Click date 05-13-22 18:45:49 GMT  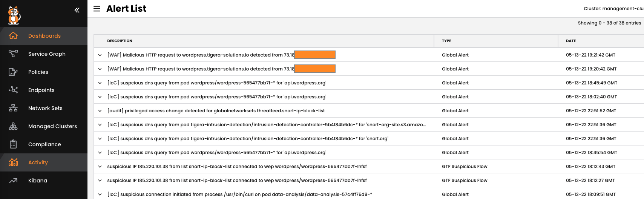(592, 83)
